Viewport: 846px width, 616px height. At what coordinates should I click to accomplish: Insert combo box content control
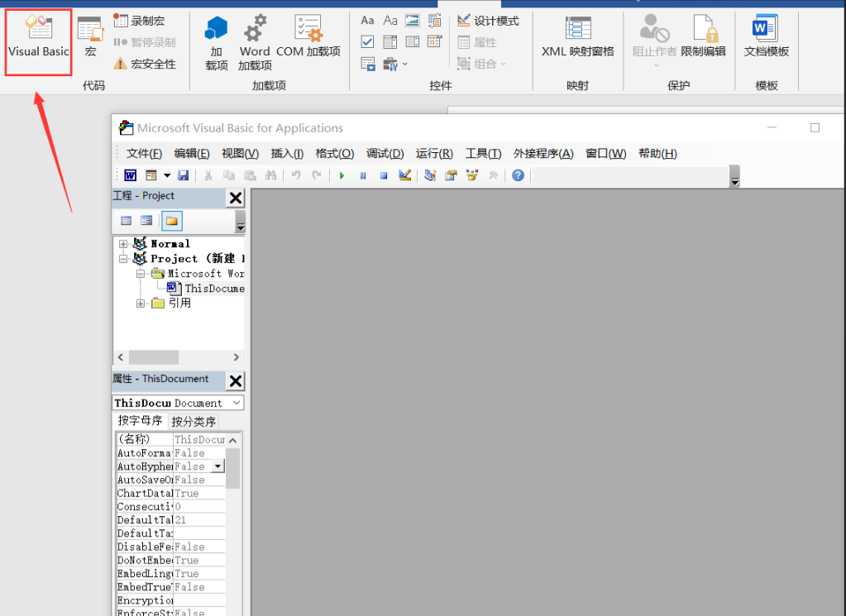[390, 41]
